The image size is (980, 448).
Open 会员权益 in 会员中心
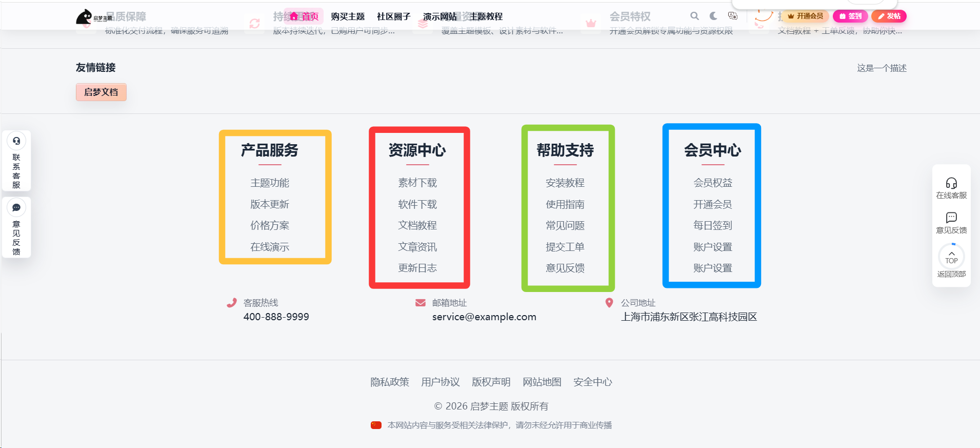(713, 183)
